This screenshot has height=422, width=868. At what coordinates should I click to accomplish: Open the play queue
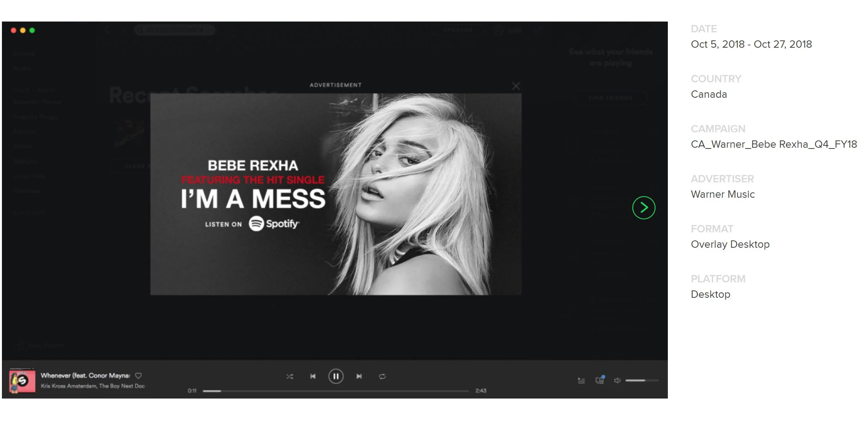click(x=581, y=380)
